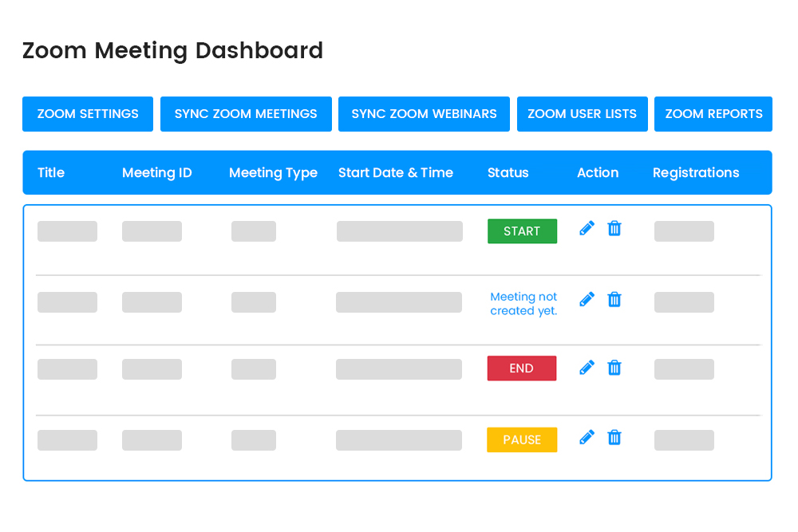Screen dimensions: 798x532
Task: Click the Title column header
Action: (x=51, y=172)
